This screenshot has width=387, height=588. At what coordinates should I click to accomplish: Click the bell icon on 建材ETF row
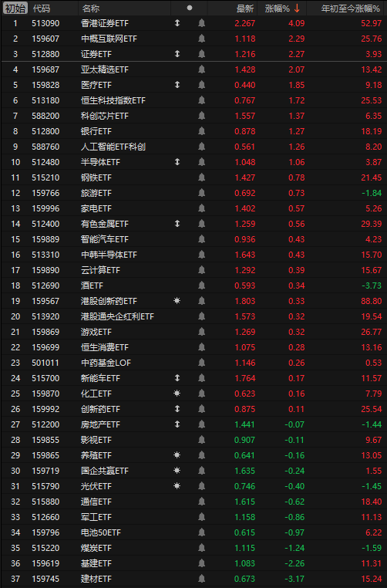coord(201,579)
